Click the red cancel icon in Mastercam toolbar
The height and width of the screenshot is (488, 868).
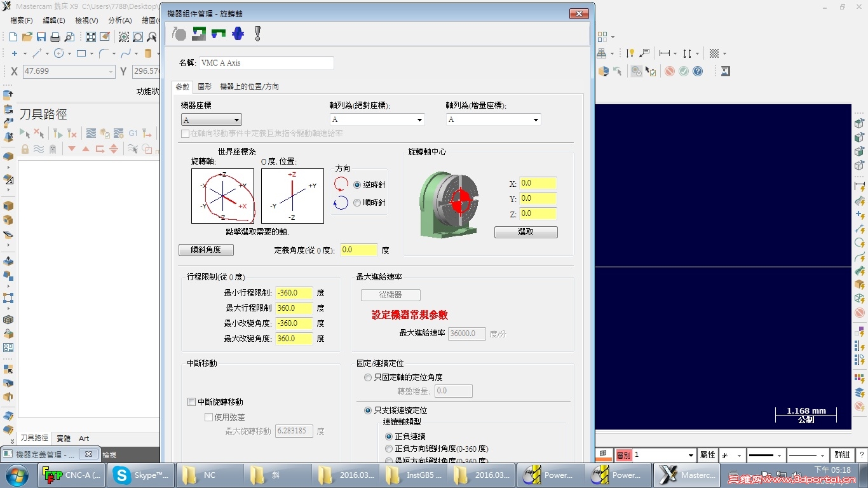(x=670, y=71)
